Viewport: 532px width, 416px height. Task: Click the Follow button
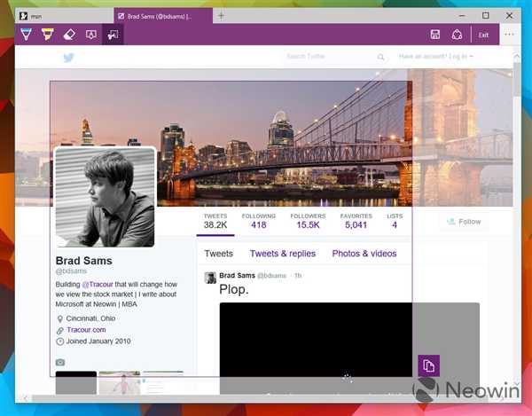click(x=464, y=222)
